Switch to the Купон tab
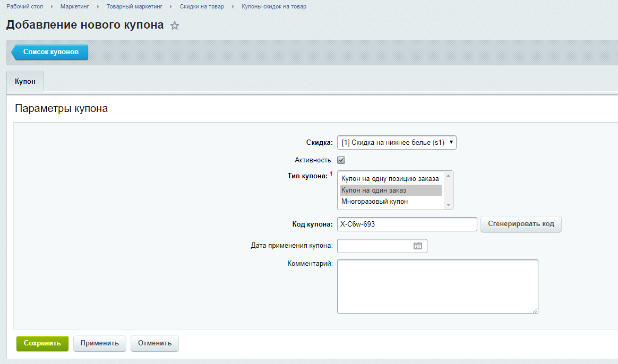 pos(25,82)
